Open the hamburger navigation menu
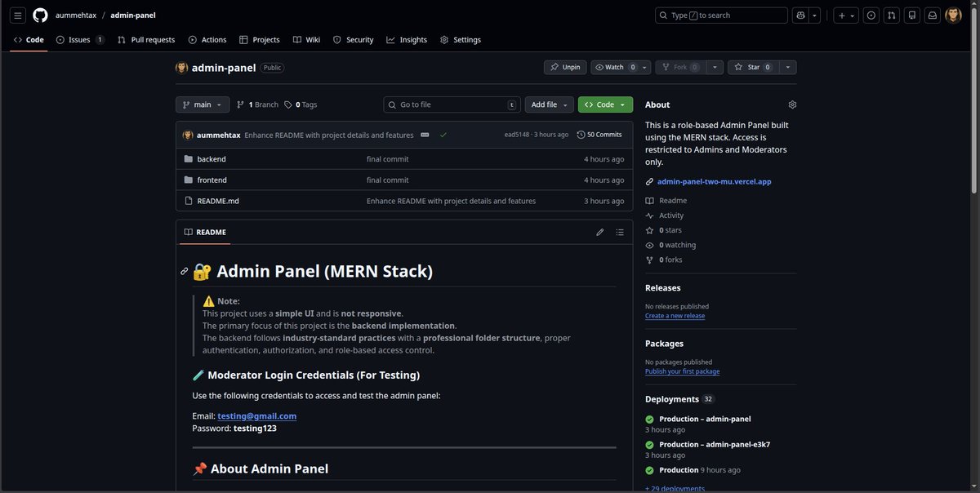 coord(18,16)
